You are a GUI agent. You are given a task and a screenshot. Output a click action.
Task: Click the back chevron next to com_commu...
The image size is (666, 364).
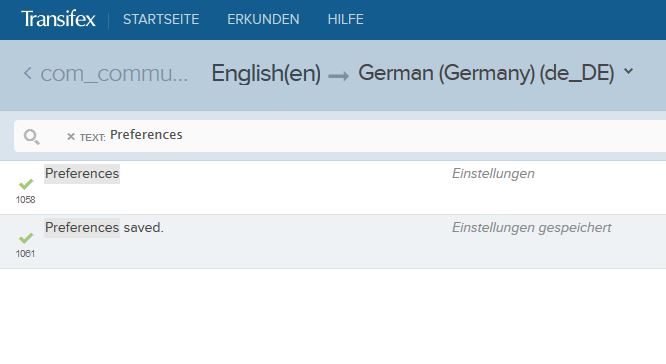tap(28, 73)
